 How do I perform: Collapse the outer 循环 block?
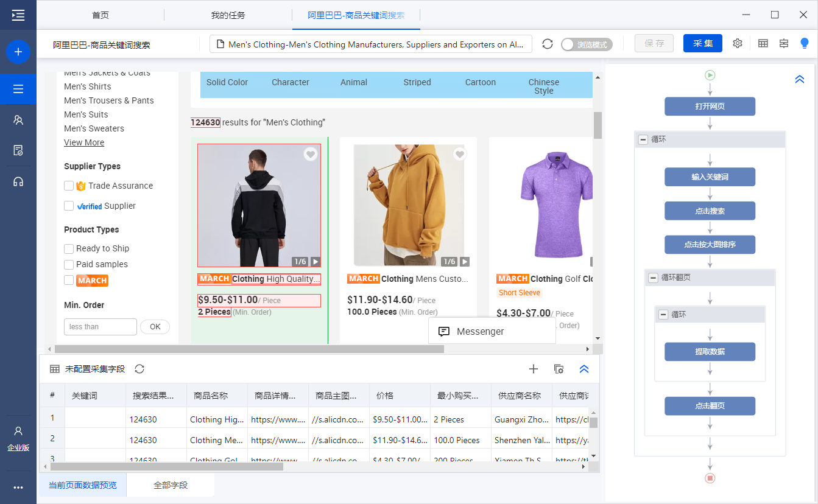point(643,139)
